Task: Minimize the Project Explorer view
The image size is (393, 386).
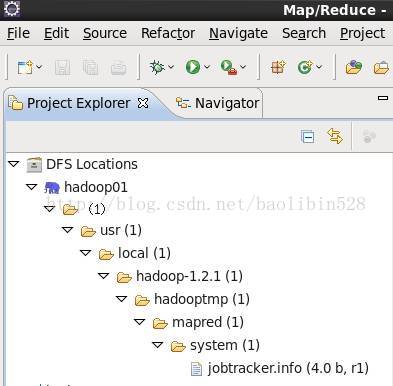Action: click(x=383, y=98)
